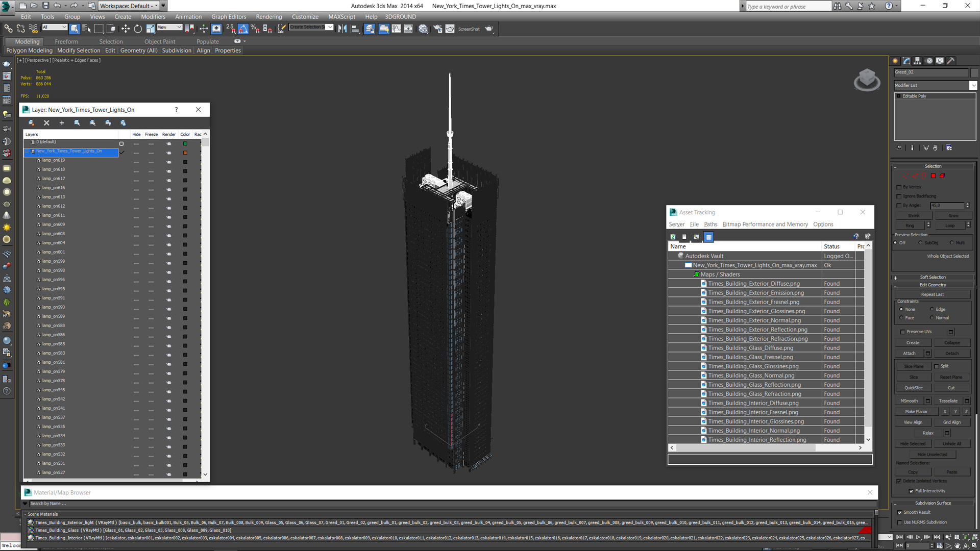Screen dimensions: 980x551
Task: Click the Tessellate button
Action: 948,401
